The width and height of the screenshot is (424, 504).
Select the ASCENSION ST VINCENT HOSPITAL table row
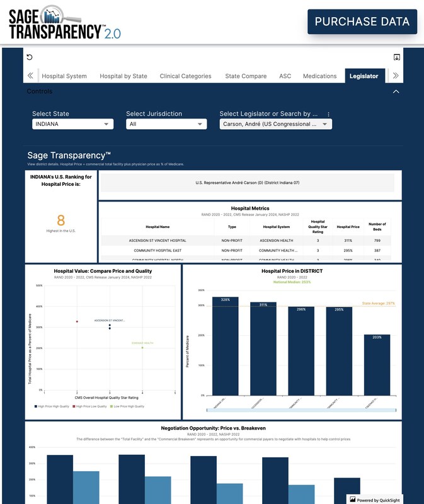(246, 241)
